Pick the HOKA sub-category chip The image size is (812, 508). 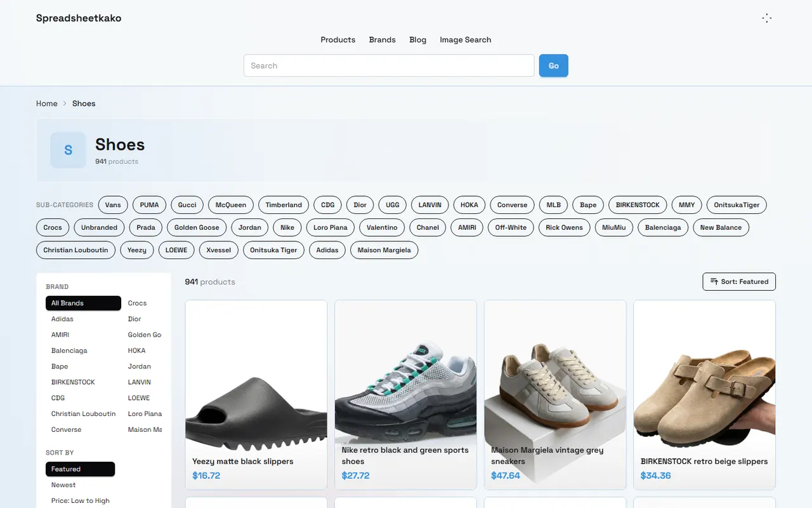pos(469,205)
